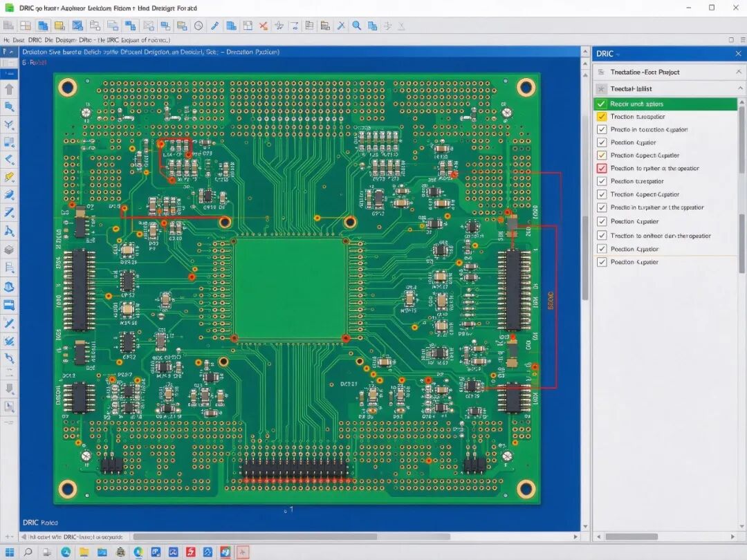
Task: Click the red X delete icon in top toolbar
Action: [263, 26]
